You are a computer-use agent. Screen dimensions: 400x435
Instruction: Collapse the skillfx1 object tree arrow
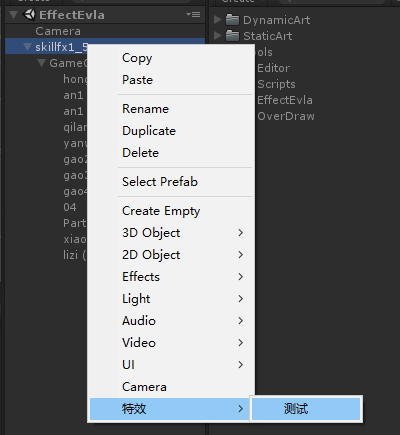click(28, 47)
